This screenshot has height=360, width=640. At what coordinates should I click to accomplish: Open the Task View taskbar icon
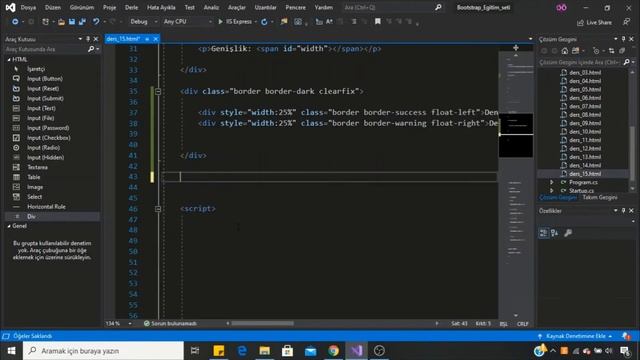pos(195,351)
